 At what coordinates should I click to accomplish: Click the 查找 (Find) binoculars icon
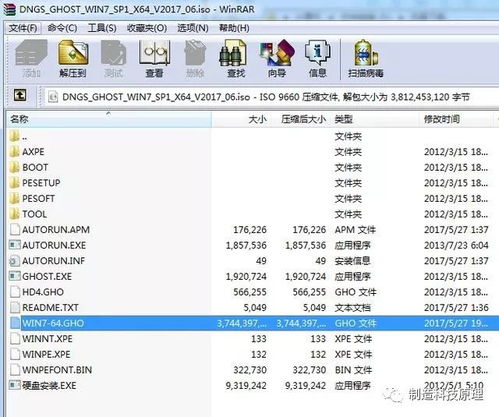point(236,58)
